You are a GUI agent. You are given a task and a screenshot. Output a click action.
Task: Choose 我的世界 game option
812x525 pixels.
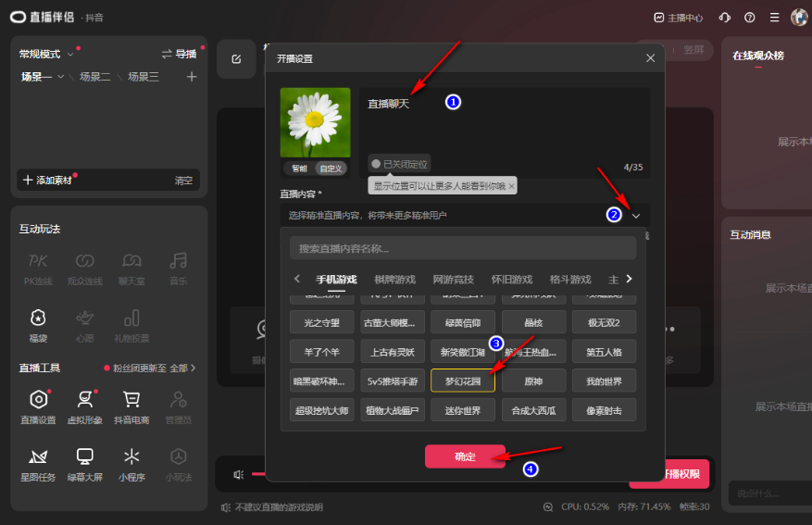pos(604,381)
